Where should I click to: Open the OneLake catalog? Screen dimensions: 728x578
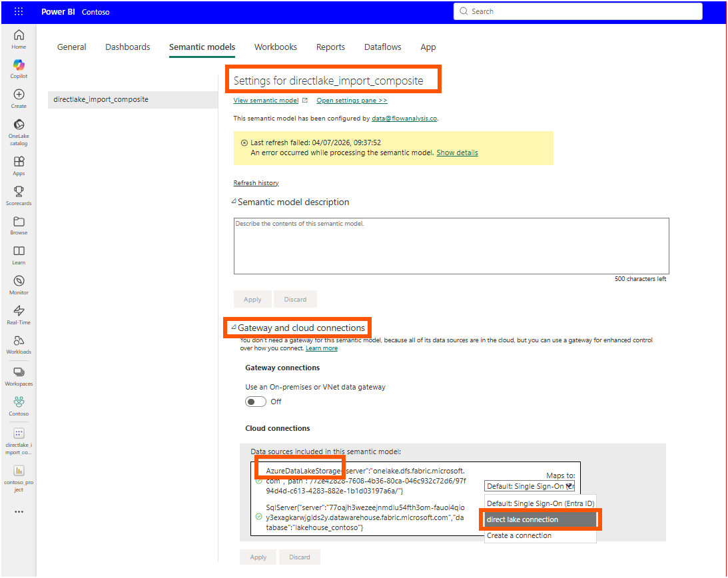click(19, 133)
